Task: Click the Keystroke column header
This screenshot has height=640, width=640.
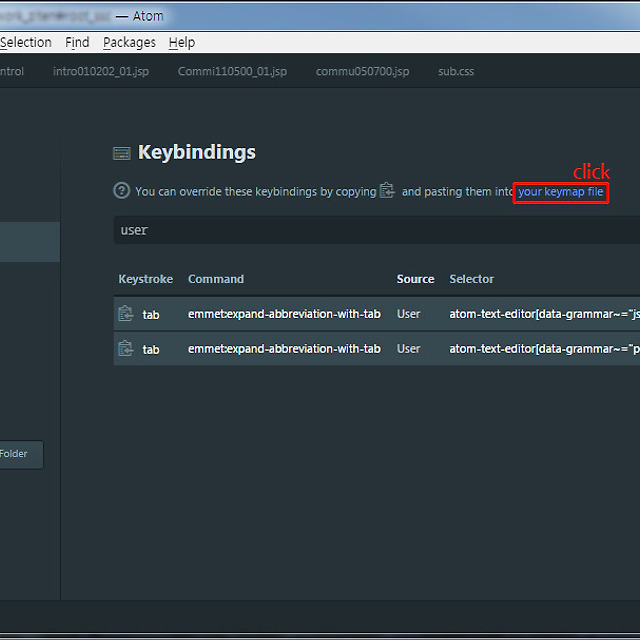Action: [146, 279]
